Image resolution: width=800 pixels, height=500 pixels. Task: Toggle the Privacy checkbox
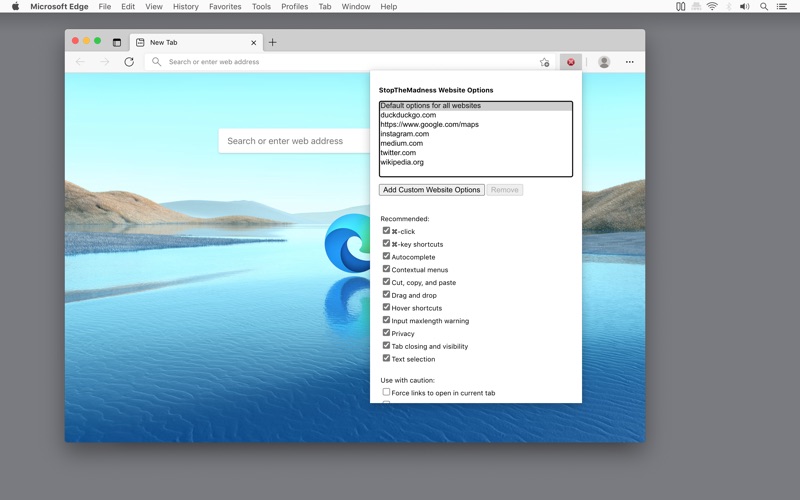(x=386, y=333)
